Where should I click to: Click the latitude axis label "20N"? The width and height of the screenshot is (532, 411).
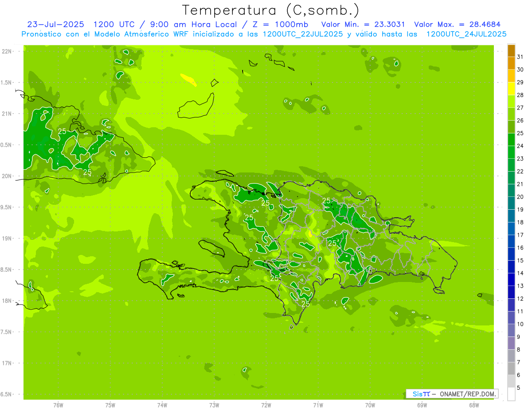coord(7,176)
